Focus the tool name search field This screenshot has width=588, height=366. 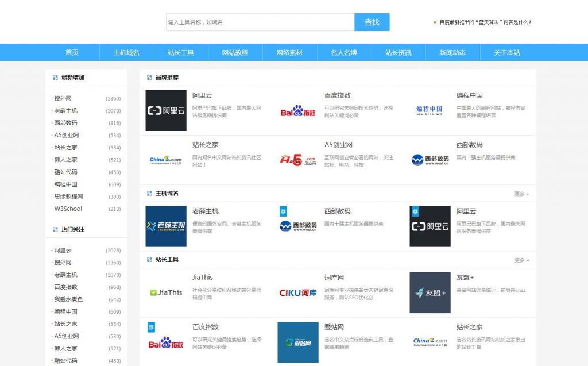[260, 22]
